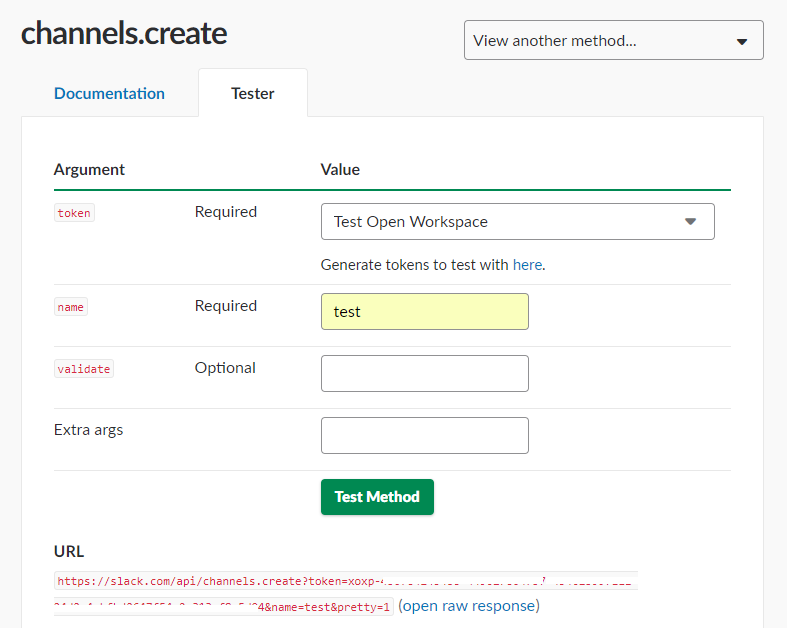Open the raw response link
Image resolution: width=787 pixels, height=628 pixels.
tap(469, 606)
